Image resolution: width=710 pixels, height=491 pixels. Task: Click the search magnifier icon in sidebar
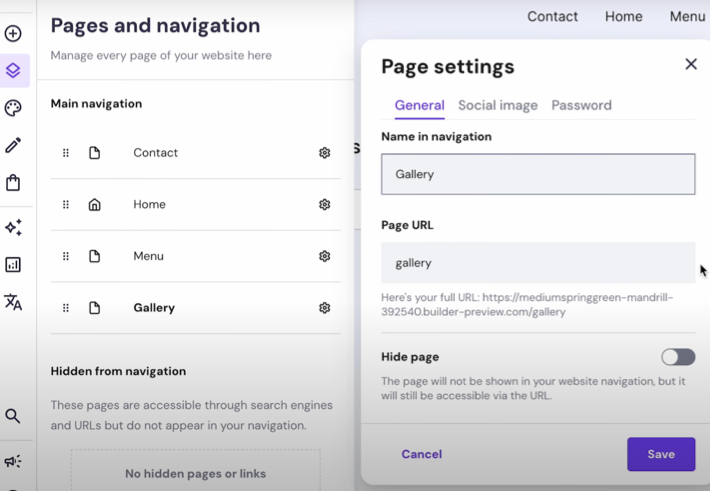(13, 416)
